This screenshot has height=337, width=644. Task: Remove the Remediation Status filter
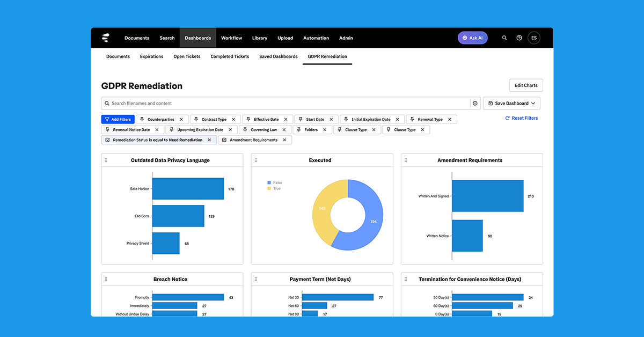pyautogui.click(x=209, y=140)
